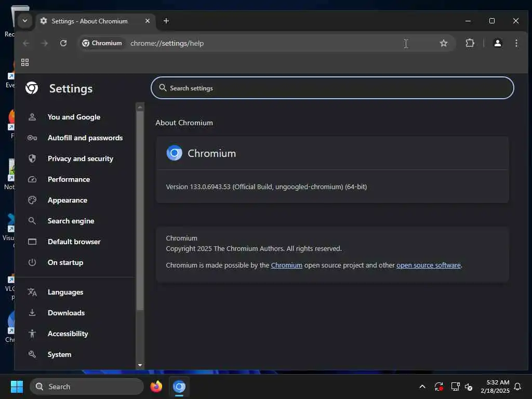Click the palette icon next to Appearance

32,200
